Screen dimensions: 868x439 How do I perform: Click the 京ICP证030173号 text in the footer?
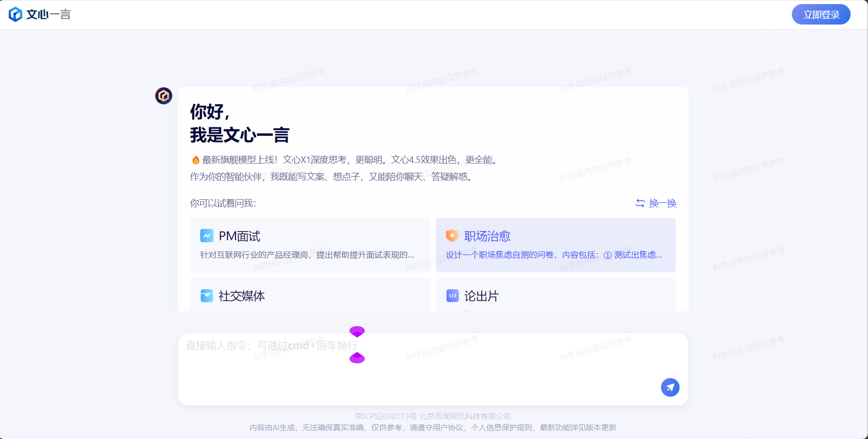(x=386, y=417)
